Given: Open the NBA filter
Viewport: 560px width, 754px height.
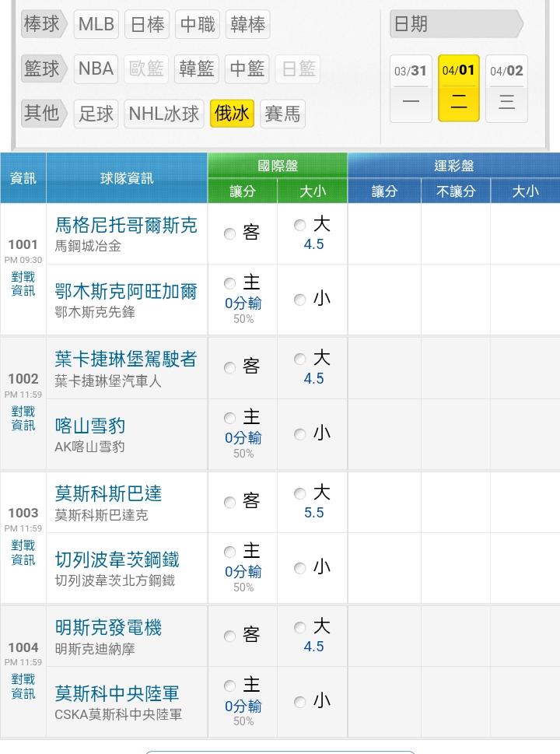Looking at the screenshot, I should pos(96,68).
